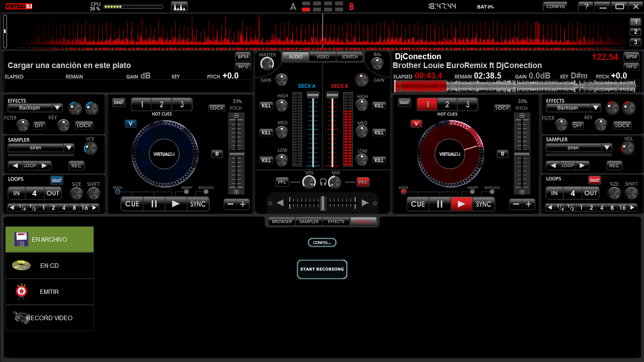Switch to BROWSER tab
This screenshot has width=644, height=362.
(282, 221)
